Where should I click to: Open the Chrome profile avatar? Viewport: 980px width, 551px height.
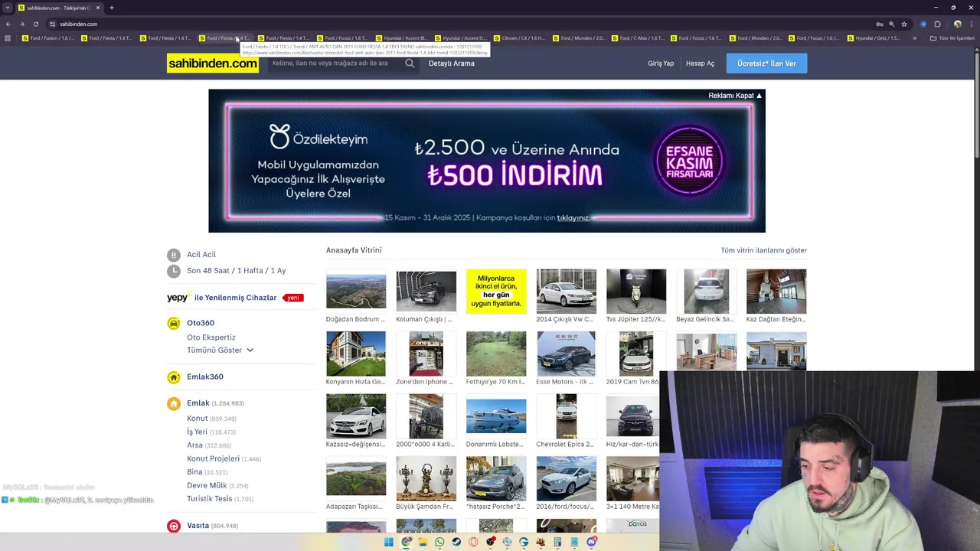pos(957,24)
